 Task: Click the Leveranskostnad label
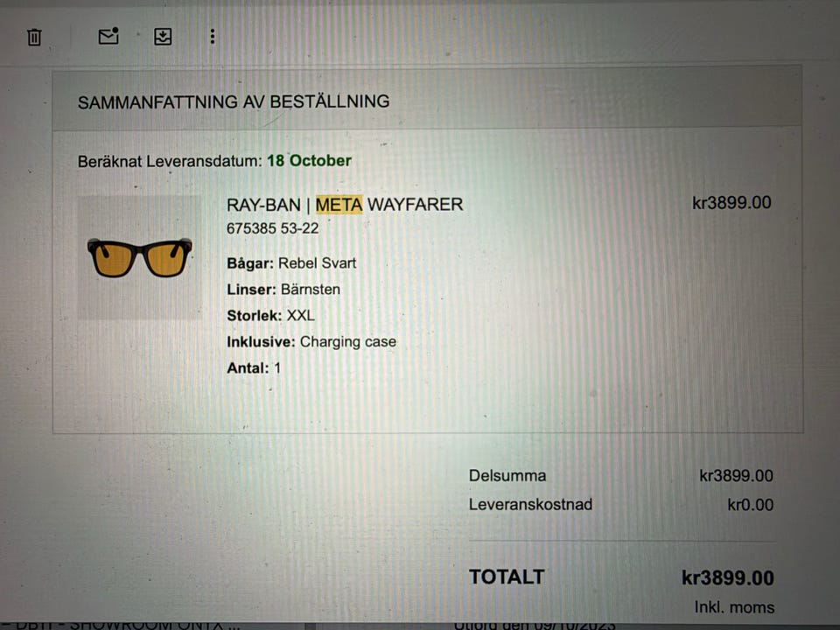530,505
